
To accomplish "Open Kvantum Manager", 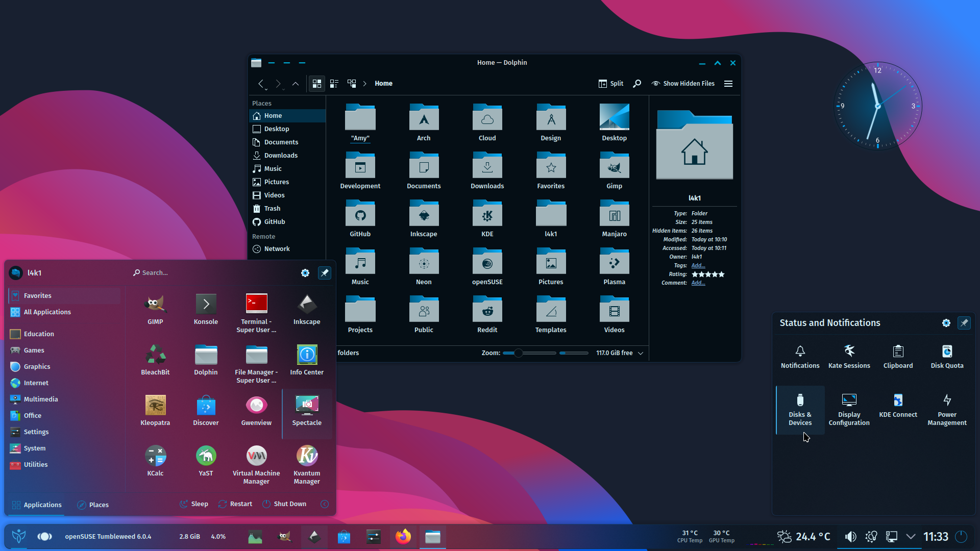I will [307, 465].
